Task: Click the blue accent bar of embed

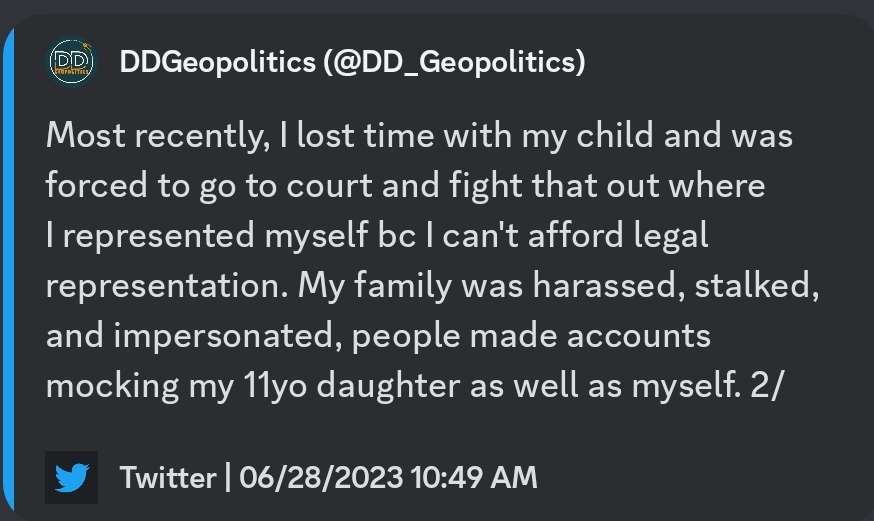Action: pyautogui.click(x=7, y=270)
